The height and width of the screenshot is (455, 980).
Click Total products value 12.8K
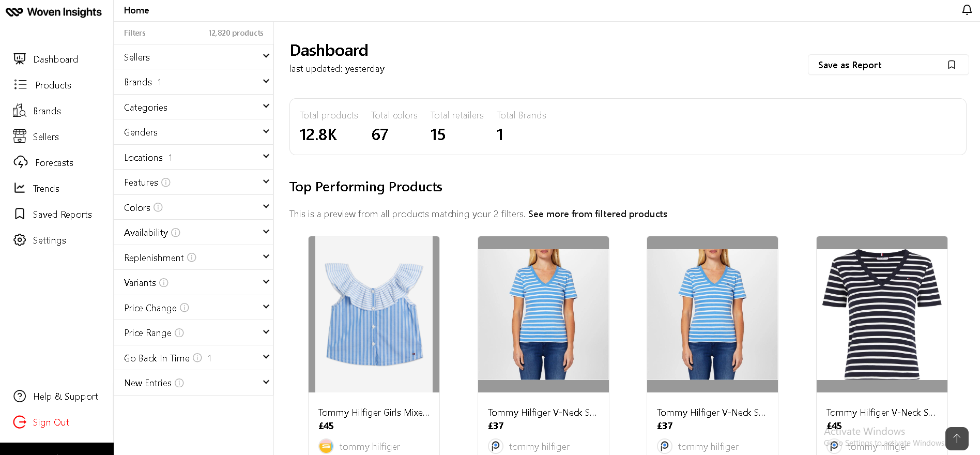click(x=318, y=134)
